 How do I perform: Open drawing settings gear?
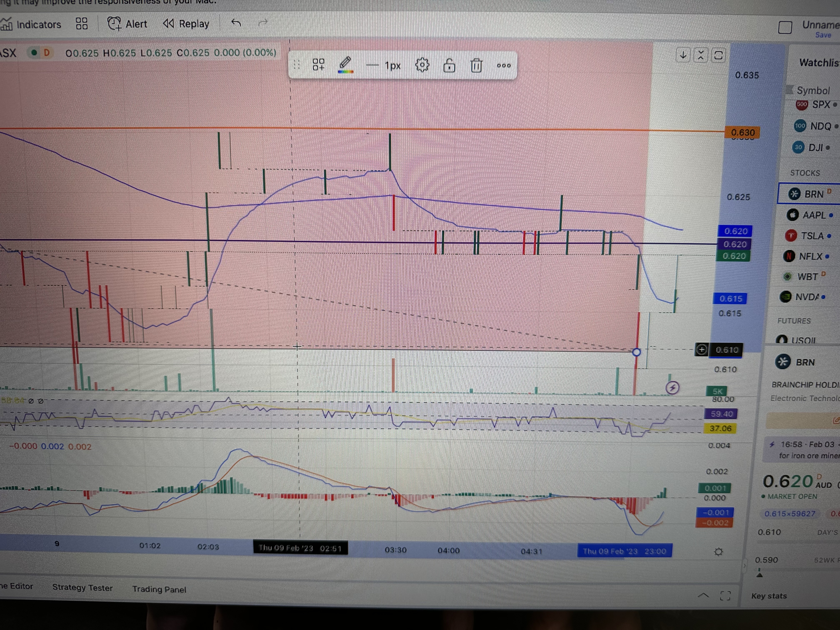[422, 65]
